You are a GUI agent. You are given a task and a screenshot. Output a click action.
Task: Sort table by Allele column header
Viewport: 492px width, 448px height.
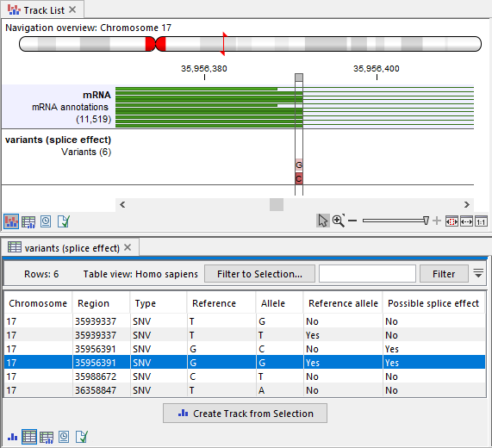point(279,303)
